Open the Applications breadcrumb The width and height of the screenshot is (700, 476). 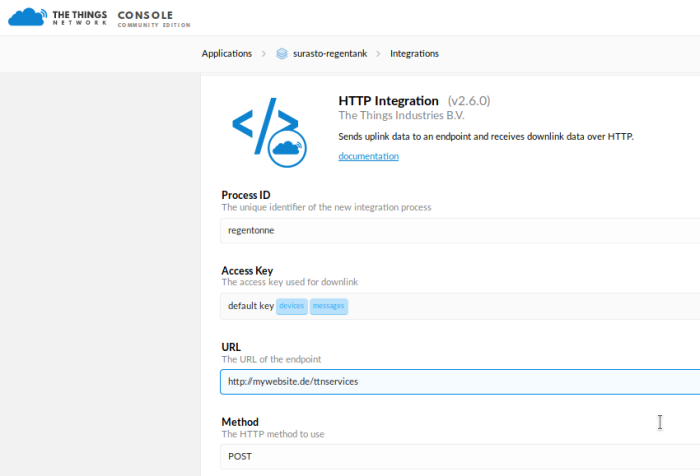coord(226,54)
